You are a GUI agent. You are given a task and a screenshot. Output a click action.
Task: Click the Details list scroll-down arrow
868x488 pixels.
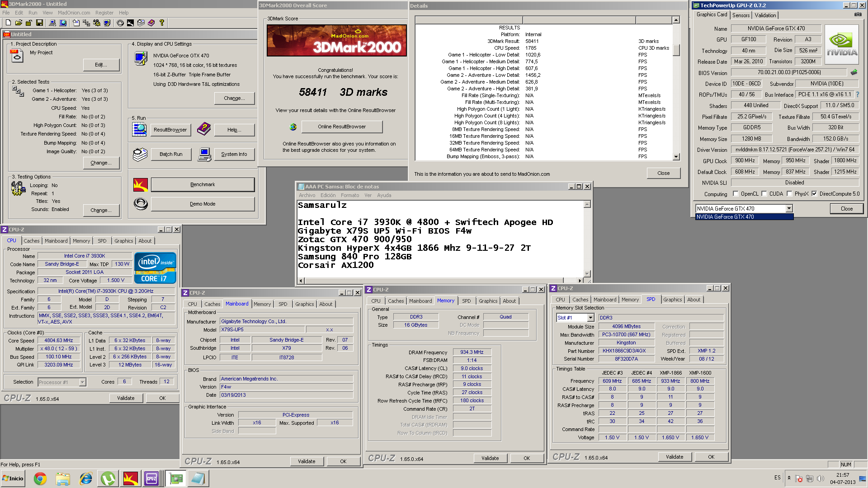(x=676, y=157)
